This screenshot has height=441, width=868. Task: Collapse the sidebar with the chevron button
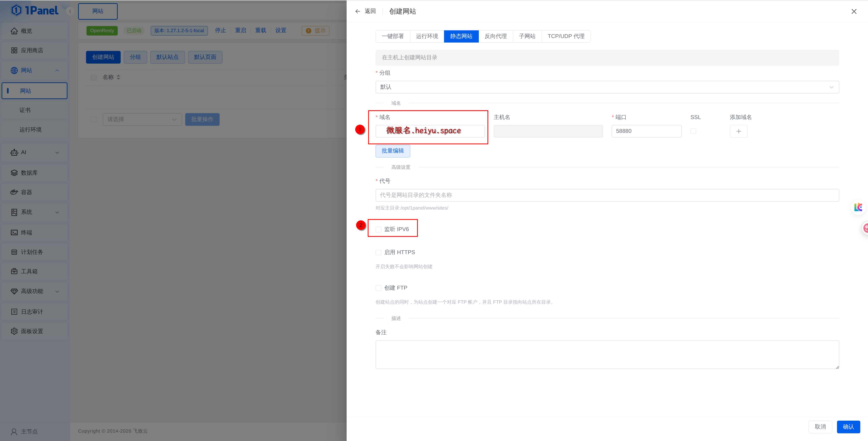(70, 11)
